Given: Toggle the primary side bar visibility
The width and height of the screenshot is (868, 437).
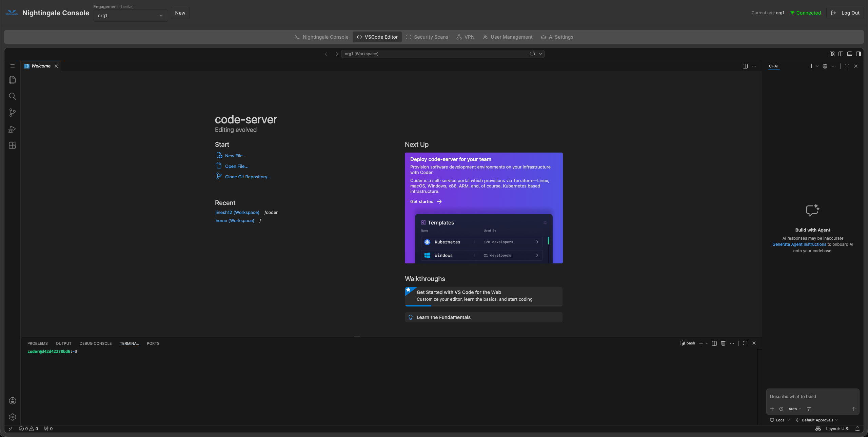Looking at the screenshot, I should point(841,54).
